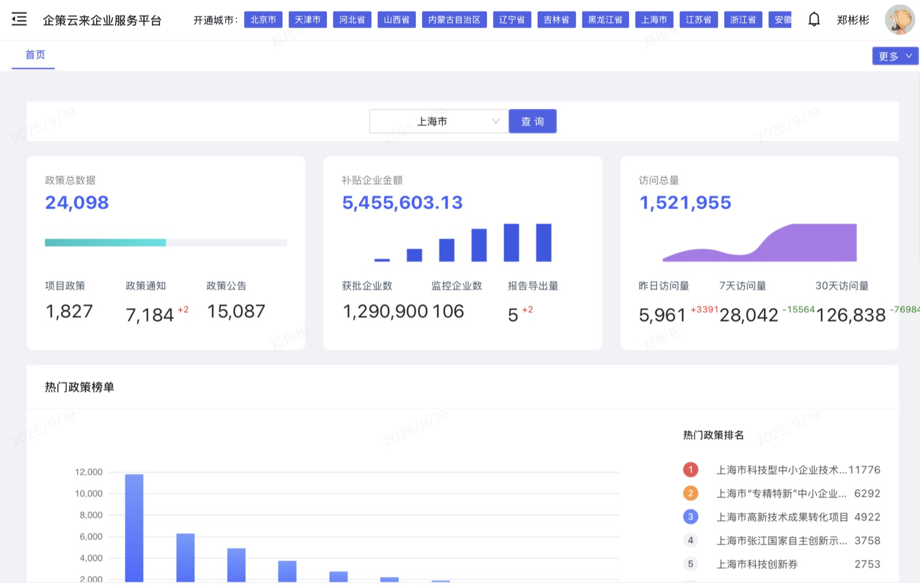Click the 1,827 项目政策 value

point(69,311)
